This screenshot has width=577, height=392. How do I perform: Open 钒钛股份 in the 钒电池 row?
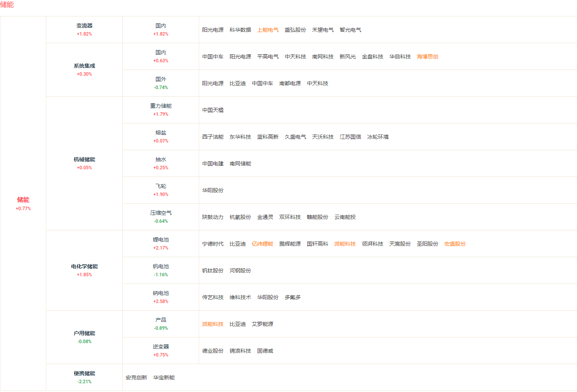213,271
